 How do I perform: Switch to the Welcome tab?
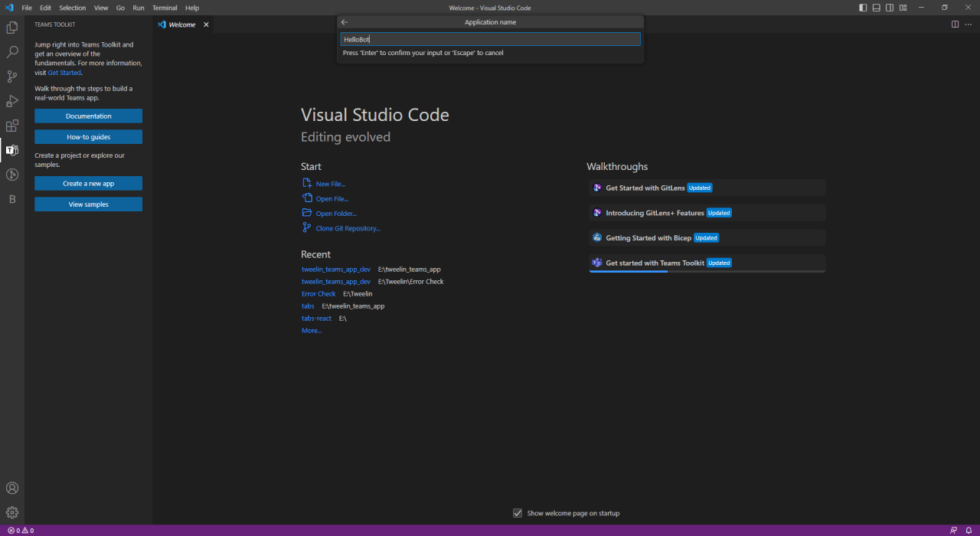[183, 24]
